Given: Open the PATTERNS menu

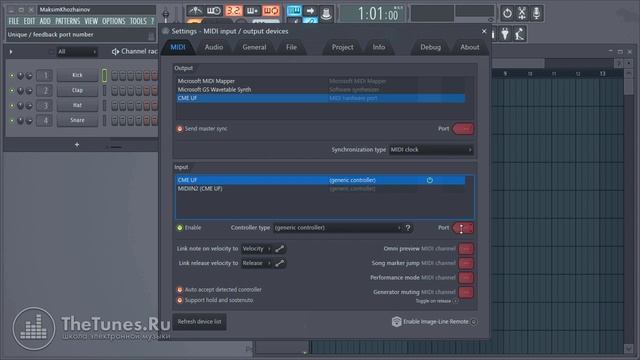Looking at the screenshot, I should click(x=67, y=21).
